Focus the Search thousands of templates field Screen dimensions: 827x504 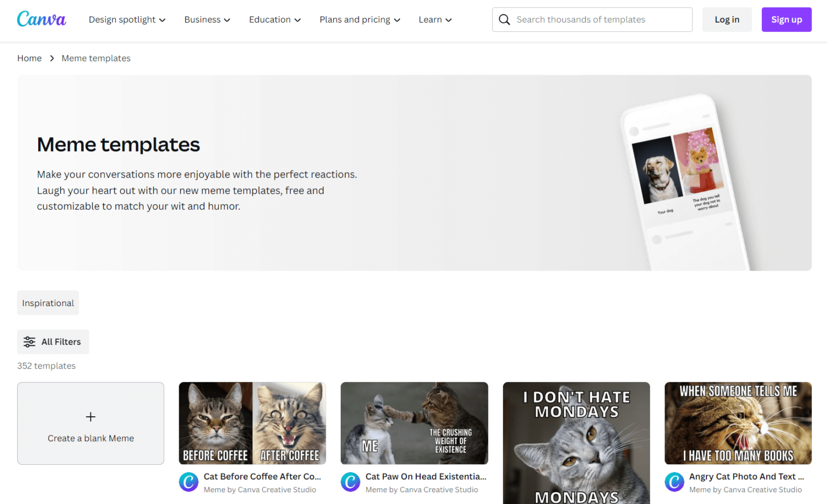(592, 20)
